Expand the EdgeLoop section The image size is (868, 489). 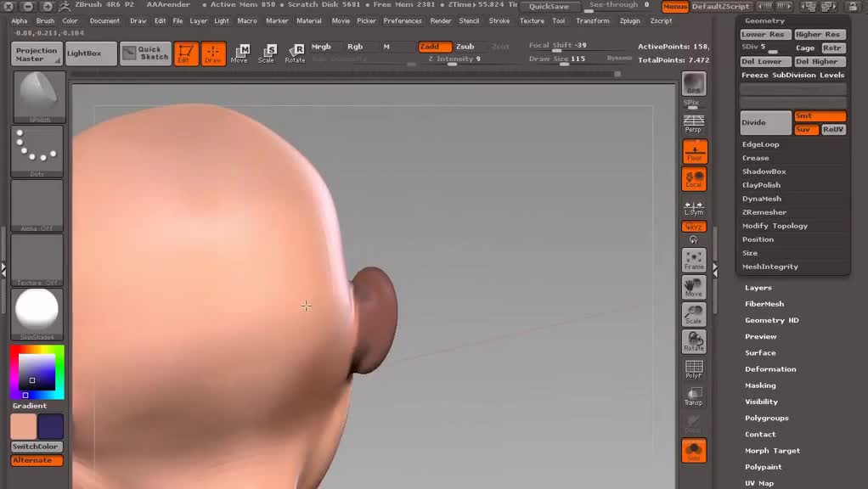pos(760,144)
